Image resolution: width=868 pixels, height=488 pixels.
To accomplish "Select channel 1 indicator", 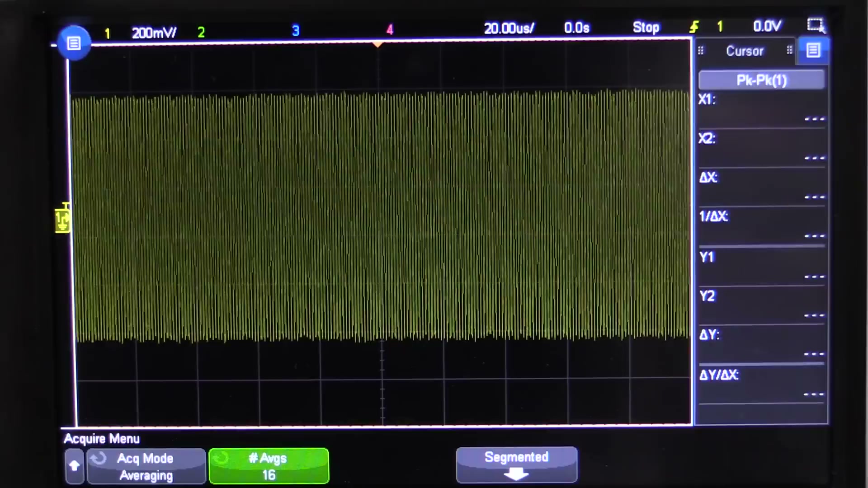I will pos(108,33).
